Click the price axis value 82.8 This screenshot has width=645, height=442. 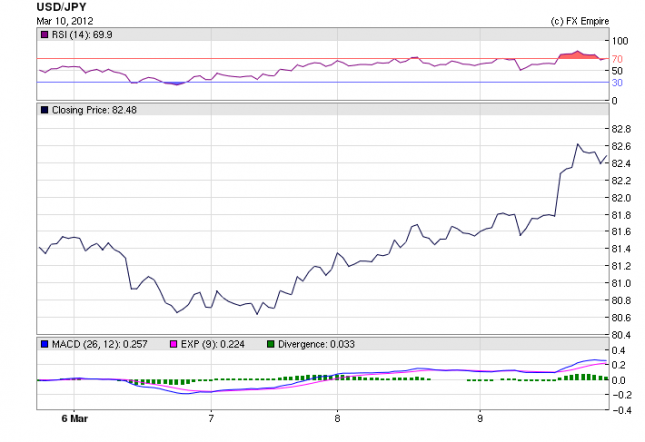pyautogui.click(x=621, y=129)
